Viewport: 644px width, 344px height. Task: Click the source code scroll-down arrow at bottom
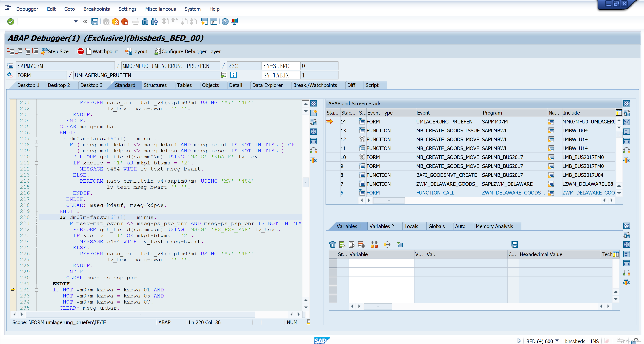point(306,307)
